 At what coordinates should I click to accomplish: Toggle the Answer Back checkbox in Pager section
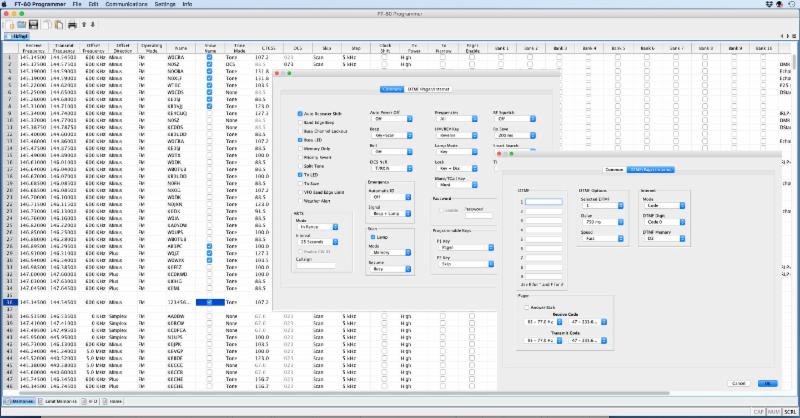[x=527, y=308]
